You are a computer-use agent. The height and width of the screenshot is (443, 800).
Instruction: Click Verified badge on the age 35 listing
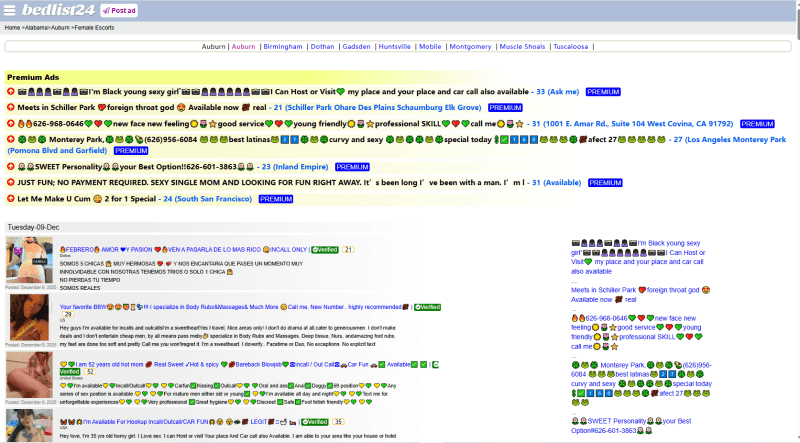pos(314,422)
